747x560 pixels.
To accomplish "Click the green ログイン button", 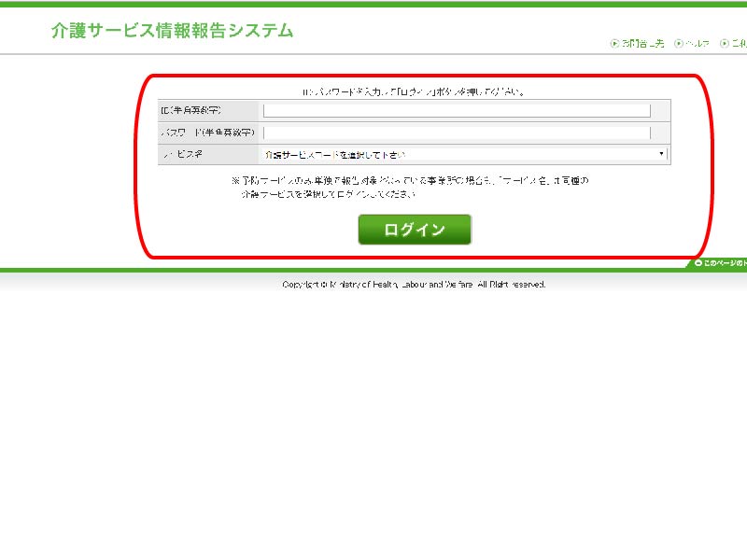I will 415,230.
